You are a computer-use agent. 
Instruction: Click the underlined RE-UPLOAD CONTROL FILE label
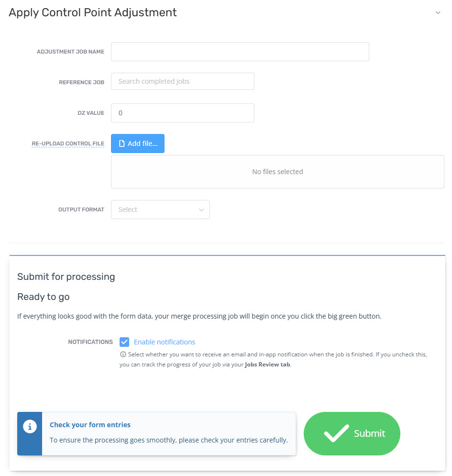tap(68, 143)
